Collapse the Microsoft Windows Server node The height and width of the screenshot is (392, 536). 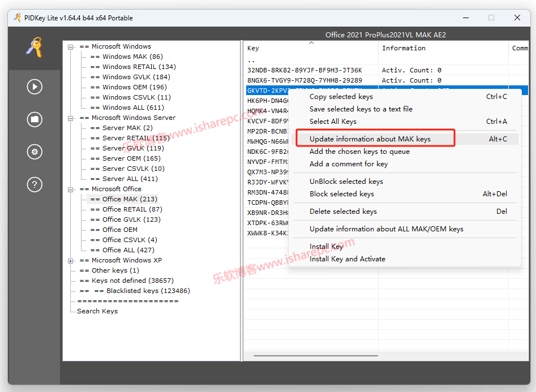[70, 118]
